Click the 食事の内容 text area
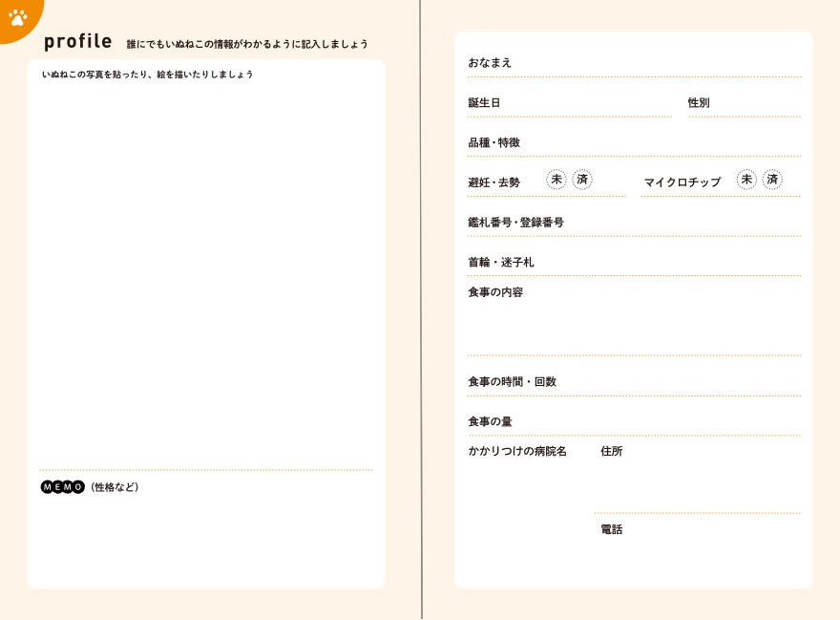 (634, 325)
